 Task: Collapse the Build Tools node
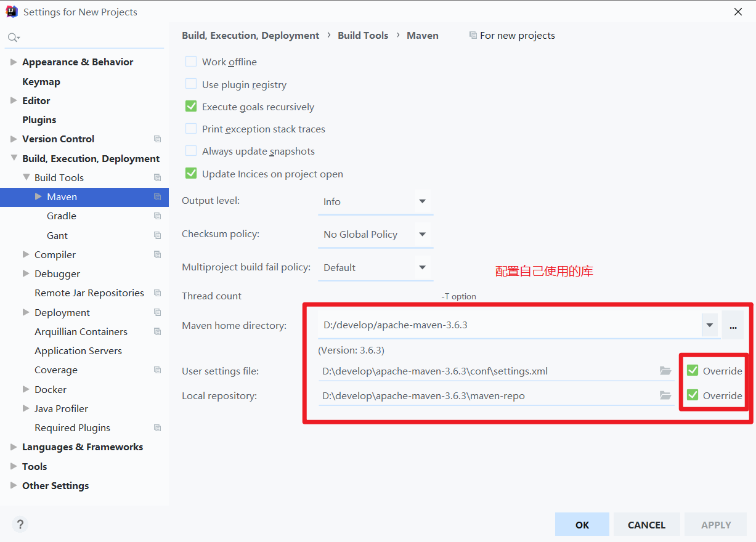point(26,177)
